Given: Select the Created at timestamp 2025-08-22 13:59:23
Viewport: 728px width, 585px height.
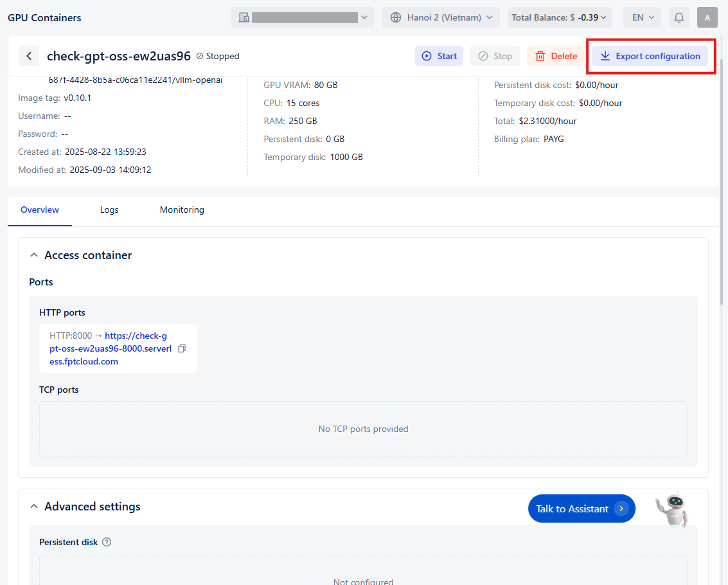Looking at the screenshot, I should (x=105, y=152).
